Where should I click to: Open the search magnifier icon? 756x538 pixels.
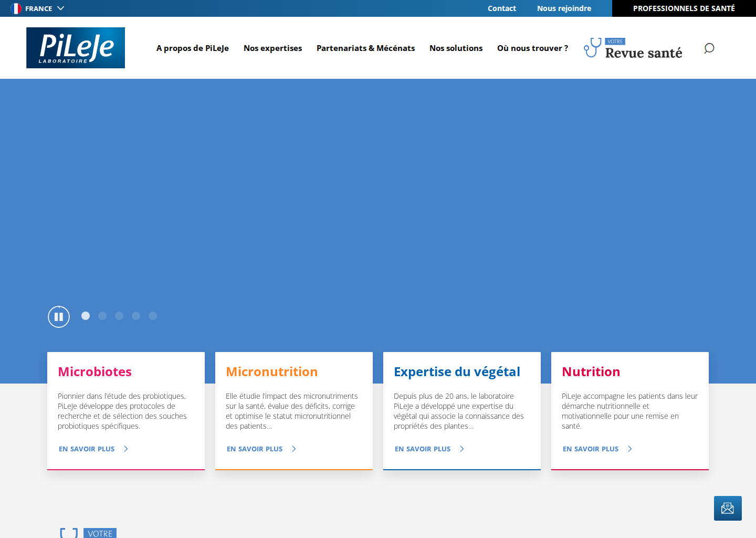point(709,48)
